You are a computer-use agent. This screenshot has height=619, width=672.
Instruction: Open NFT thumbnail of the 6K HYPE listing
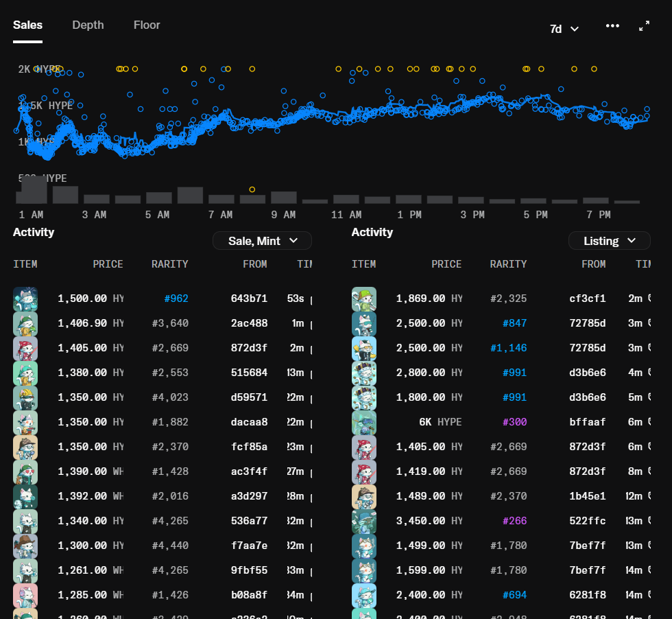pyautogui.click(x=364, y=423)
